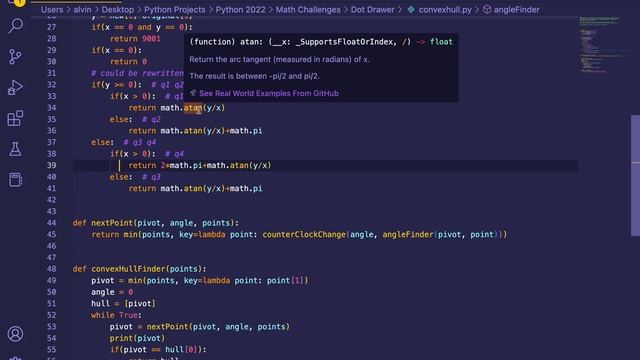
Task: Click line number 48 in gutter
Action: [51, 269]
